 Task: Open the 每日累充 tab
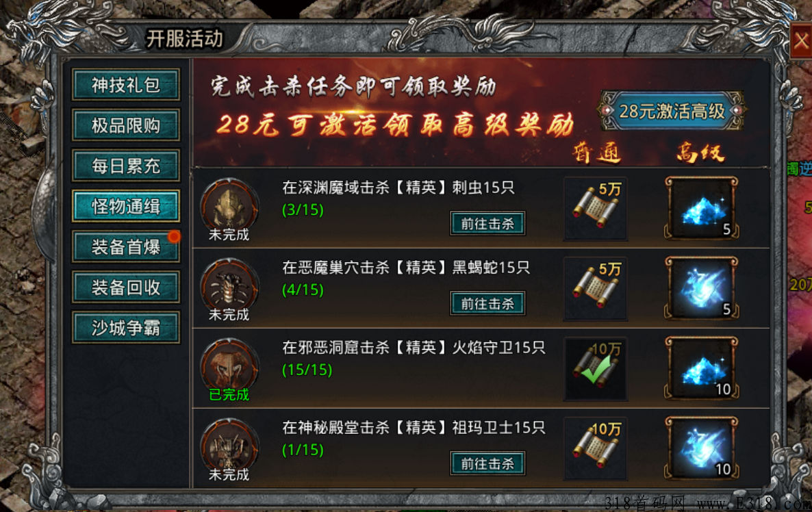(126, 166)
